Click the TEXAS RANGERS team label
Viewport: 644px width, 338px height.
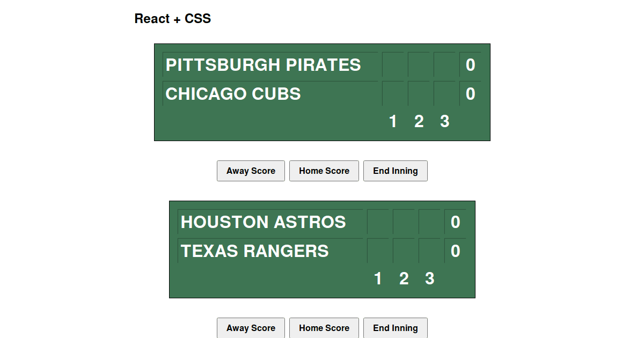coord(255,251)
